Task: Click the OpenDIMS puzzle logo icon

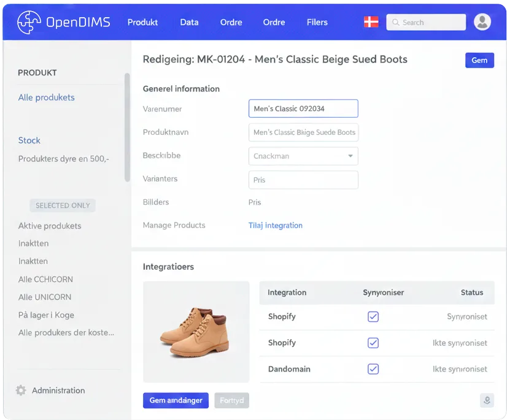Action: pyautogui.click(x=29, y=23)
